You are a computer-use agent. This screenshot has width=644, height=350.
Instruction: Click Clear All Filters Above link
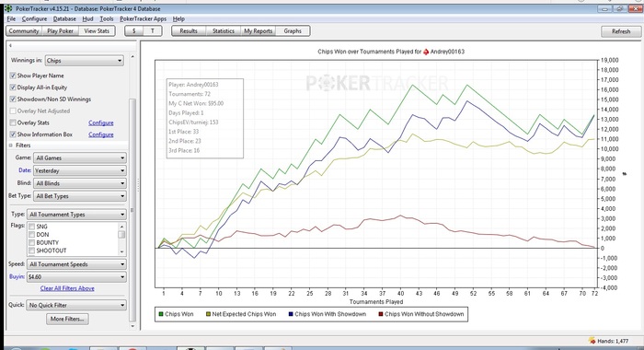pos(67,288)
